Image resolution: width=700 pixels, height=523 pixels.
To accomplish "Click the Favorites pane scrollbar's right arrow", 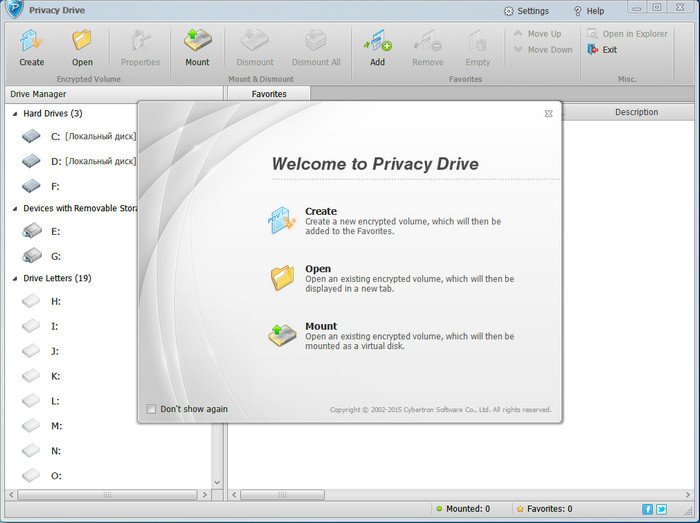I will [x=688, y=494].
